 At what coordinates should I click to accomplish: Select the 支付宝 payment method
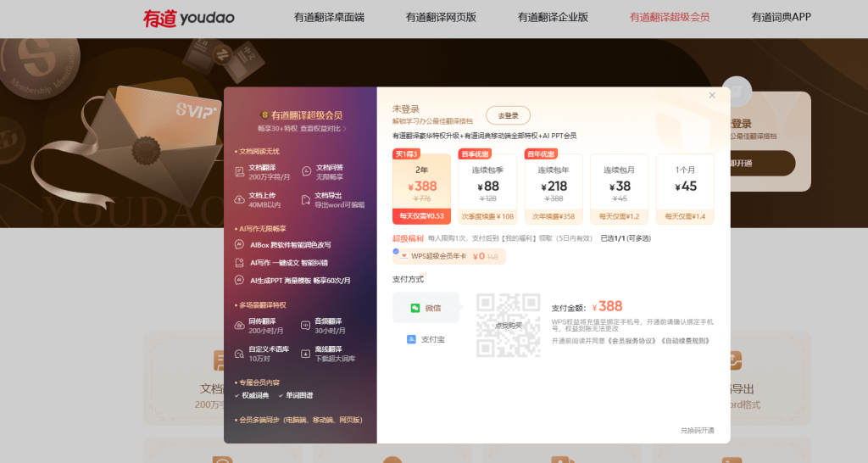(426, 339)
